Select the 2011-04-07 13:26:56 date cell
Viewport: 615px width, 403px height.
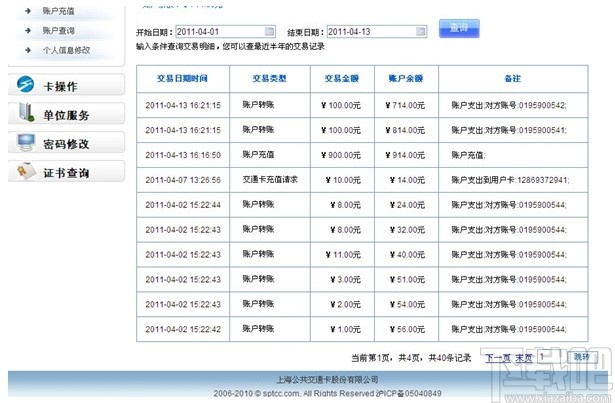[183, 180]
